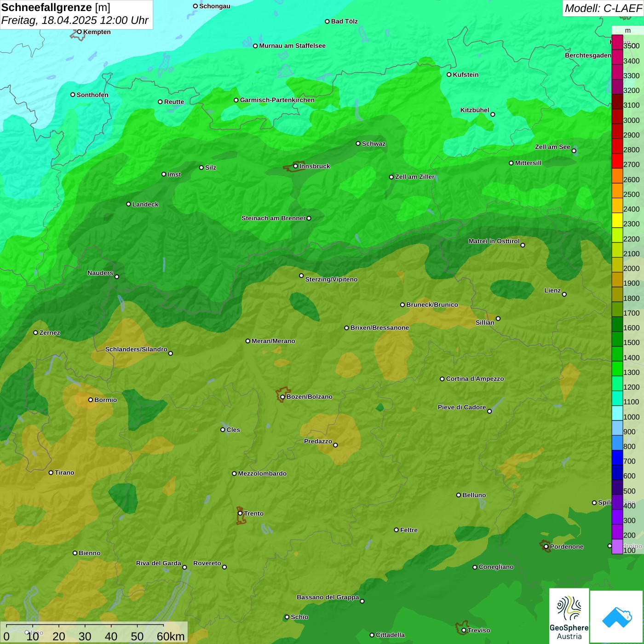644x644 pixels.
Task: Click the Pieve di Cadore label
Action: click(462, 407)
